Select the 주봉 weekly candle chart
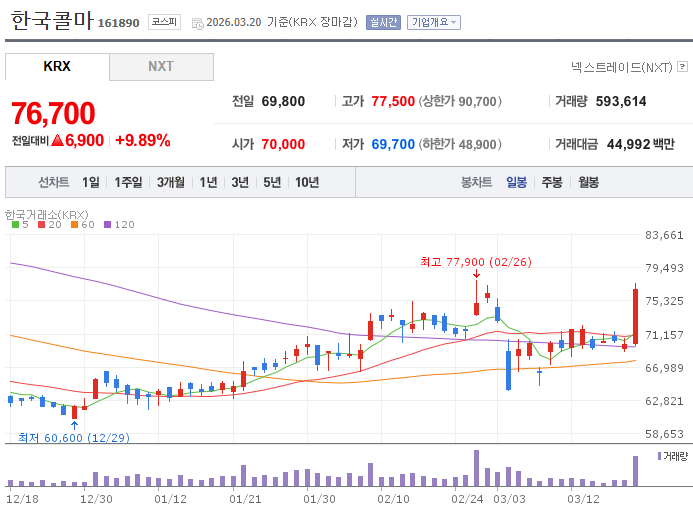Viewport: 693px width, 511px height. tap(552, 182)
